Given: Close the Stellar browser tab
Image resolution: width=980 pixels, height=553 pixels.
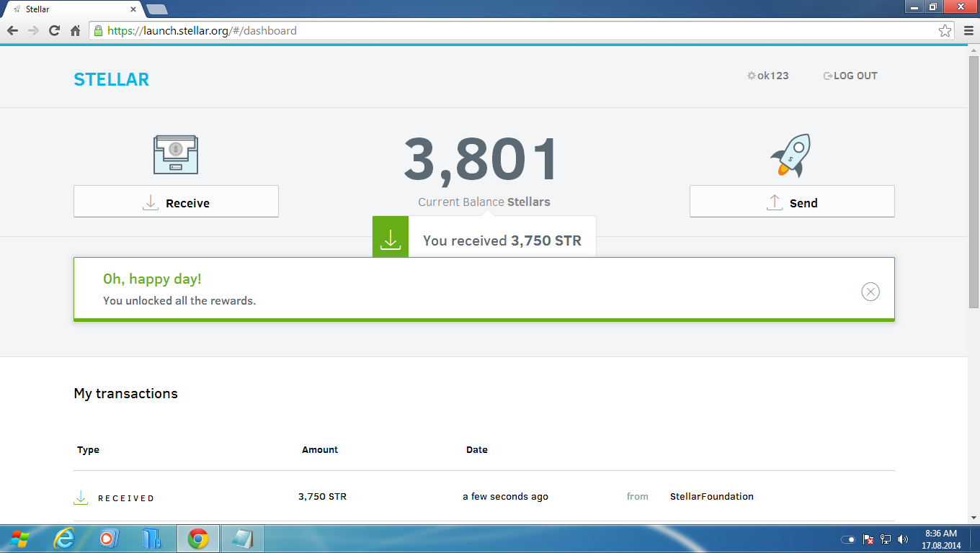Looking at the screenshot, I should click(133, 9).
